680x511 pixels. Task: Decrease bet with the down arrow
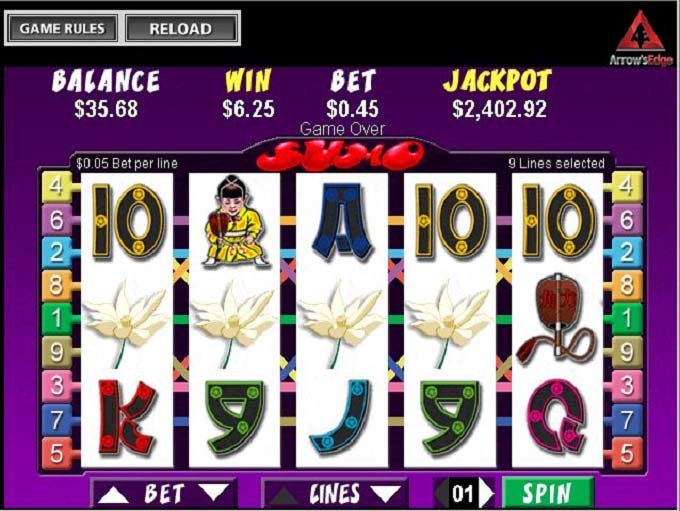pos(213,492)
